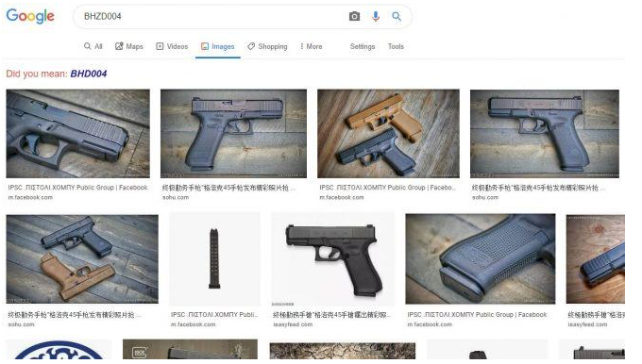Open the Maps tab
Image resolution: width=642 pixels, height=364 pixels.
[129, 46]
